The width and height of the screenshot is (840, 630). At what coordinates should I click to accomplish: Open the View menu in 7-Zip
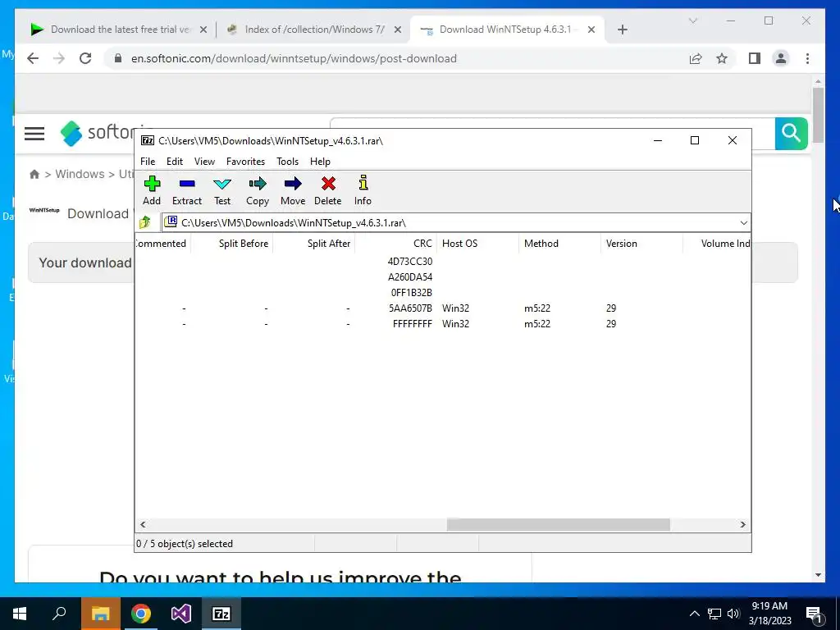tap(204, 162)
